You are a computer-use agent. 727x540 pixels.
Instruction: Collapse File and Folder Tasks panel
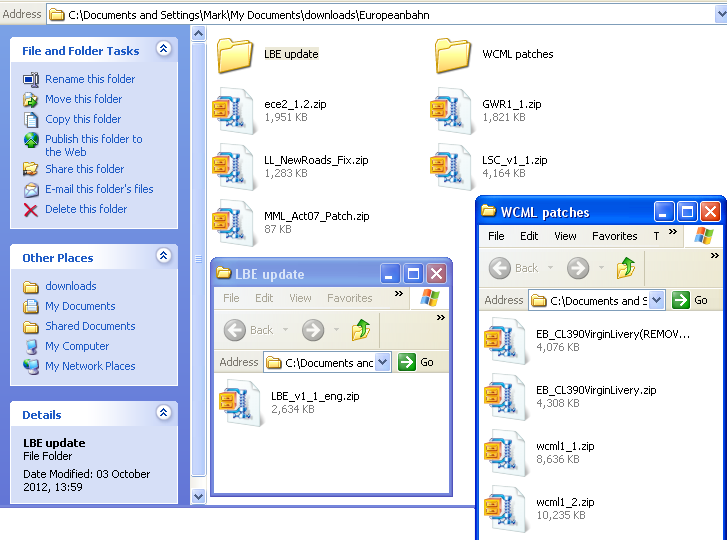tap(164, 49)
